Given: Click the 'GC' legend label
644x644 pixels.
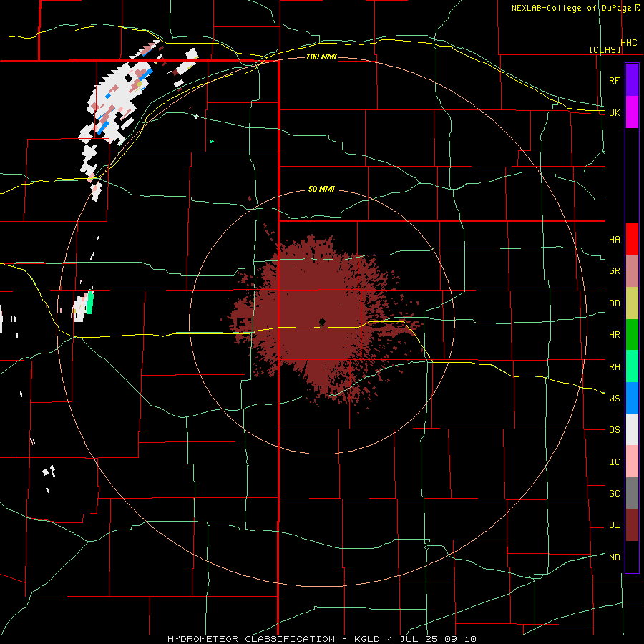Looking at the screenshot, I should pos(614,494).
